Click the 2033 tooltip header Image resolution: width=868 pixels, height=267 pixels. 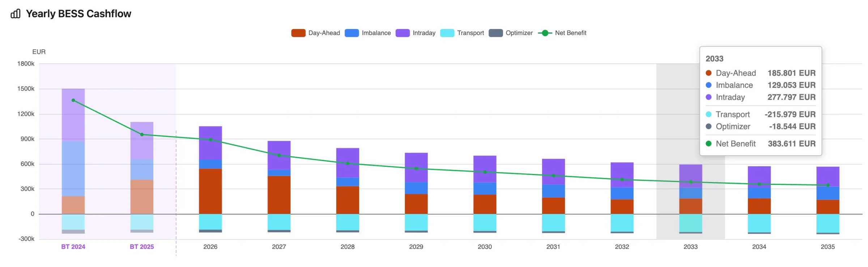tap(715, 59)
